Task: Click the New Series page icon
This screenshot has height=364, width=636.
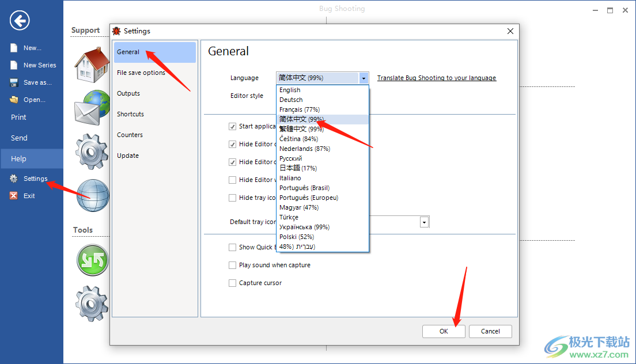Action: click(x=14, y=65)
